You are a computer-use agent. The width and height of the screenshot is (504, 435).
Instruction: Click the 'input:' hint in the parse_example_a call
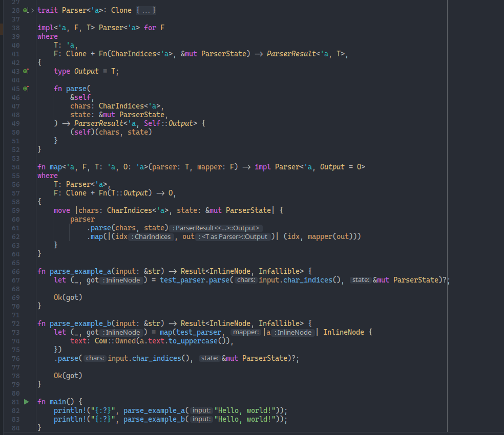pos(201,410)
